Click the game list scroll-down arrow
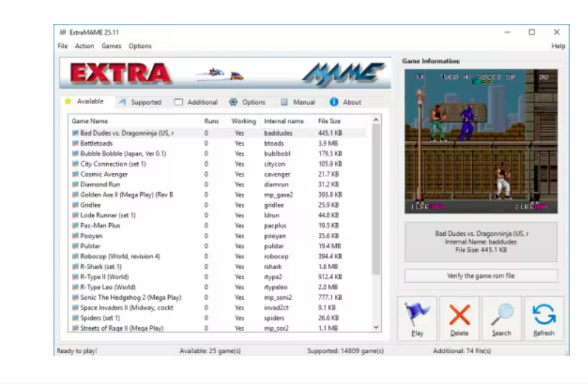Screen dimensions: 588x387 [x=376, y=327]
